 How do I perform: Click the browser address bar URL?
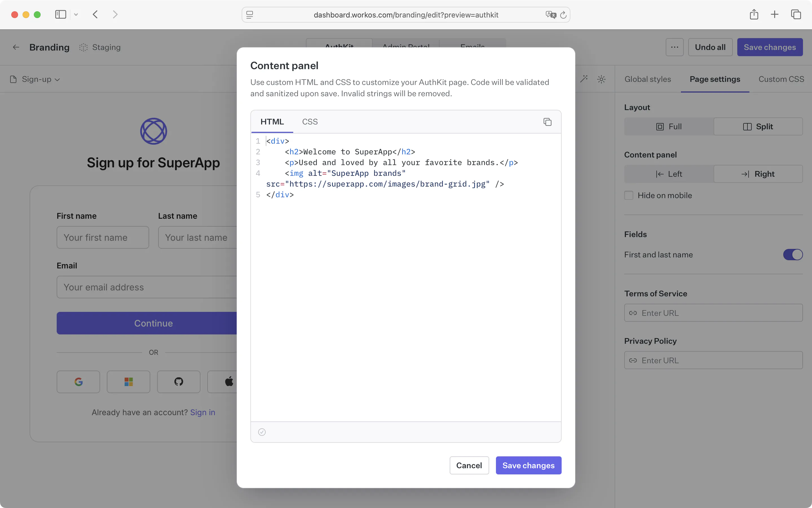coord(406,15)
